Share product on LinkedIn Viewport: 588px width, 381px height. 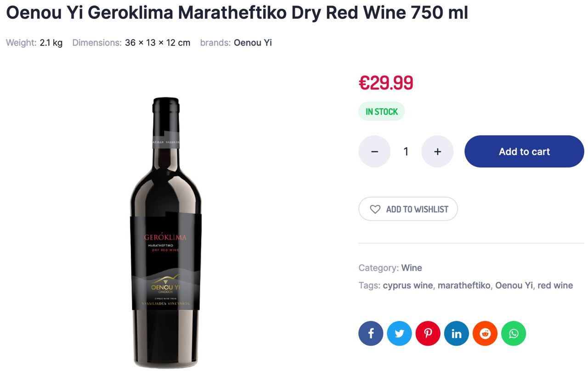pos(456,333)
